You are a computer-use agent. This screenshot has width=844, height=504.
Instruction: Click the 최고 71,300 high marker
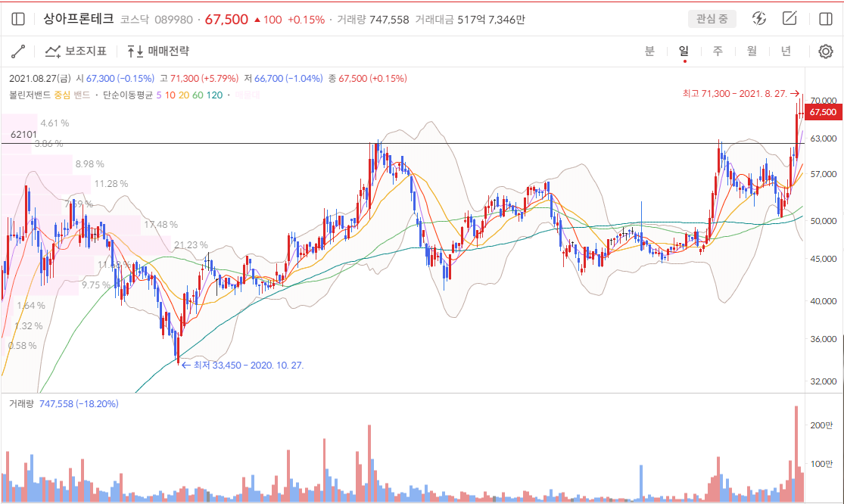pos(740,94)
